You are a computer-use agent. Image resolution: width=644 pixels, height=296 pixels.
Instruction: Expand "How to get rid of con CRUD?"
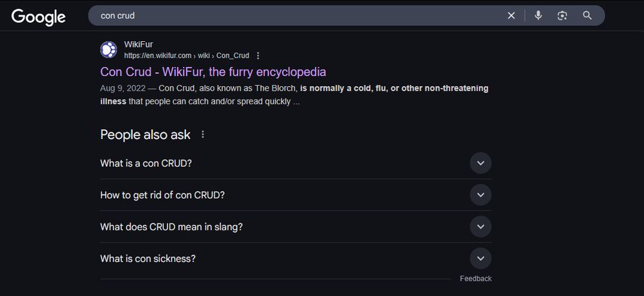tap(480, 195)
